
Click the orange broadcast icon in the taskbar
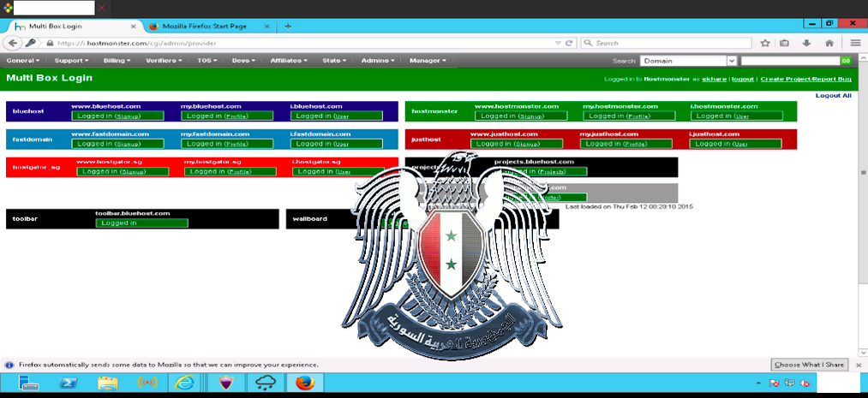click(x=147, y=383)
